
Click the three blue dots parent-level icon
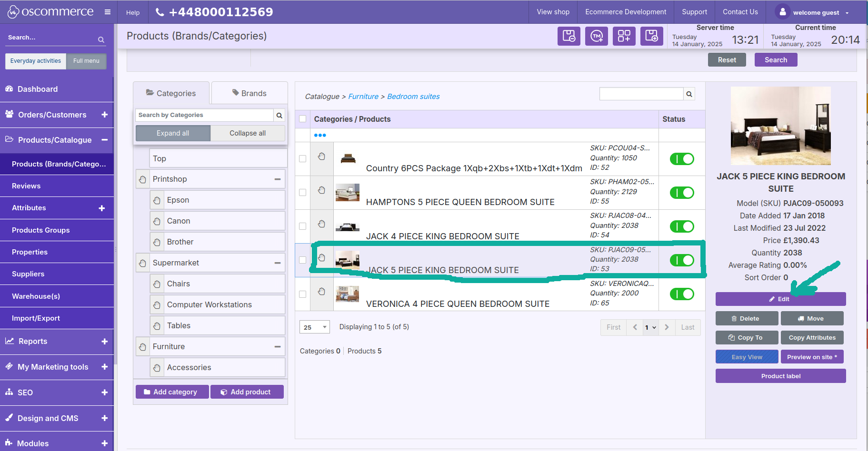tap(320, 135)
